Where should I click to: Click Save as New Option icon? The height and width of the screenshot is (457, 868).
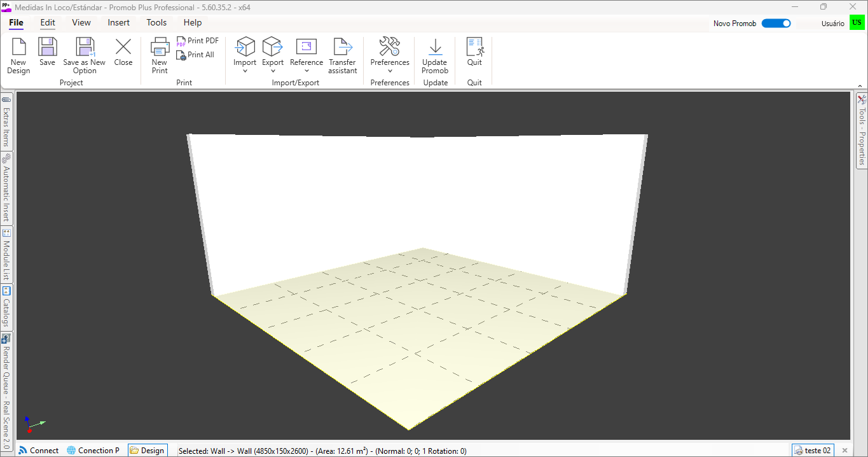[85, 48]
